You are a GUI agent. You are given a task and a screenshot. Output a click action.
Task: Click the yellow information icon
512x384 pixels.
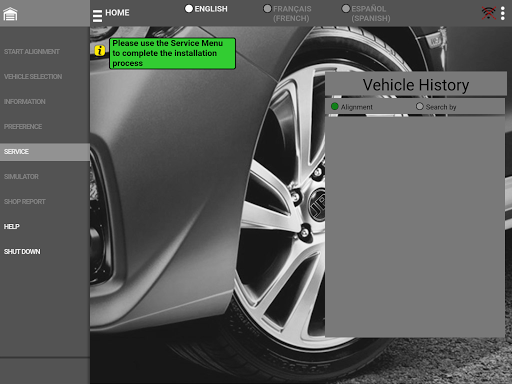point(100,50)
